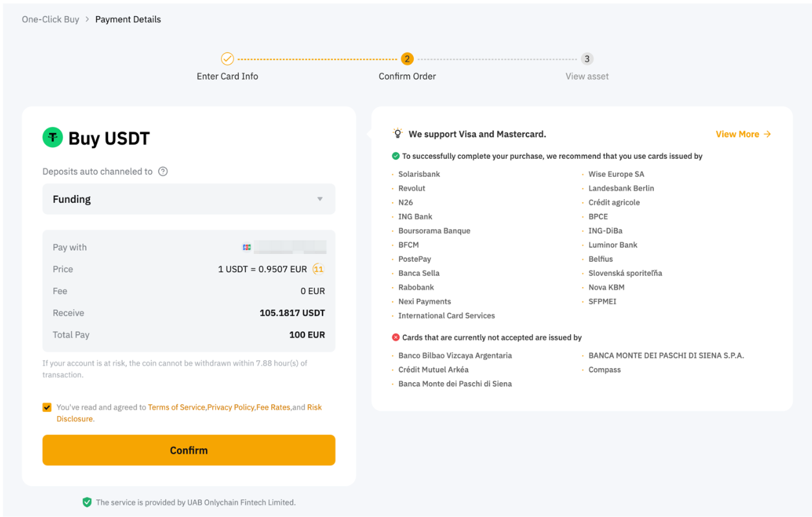Click the red not accepted cards icon

(396, 338)
